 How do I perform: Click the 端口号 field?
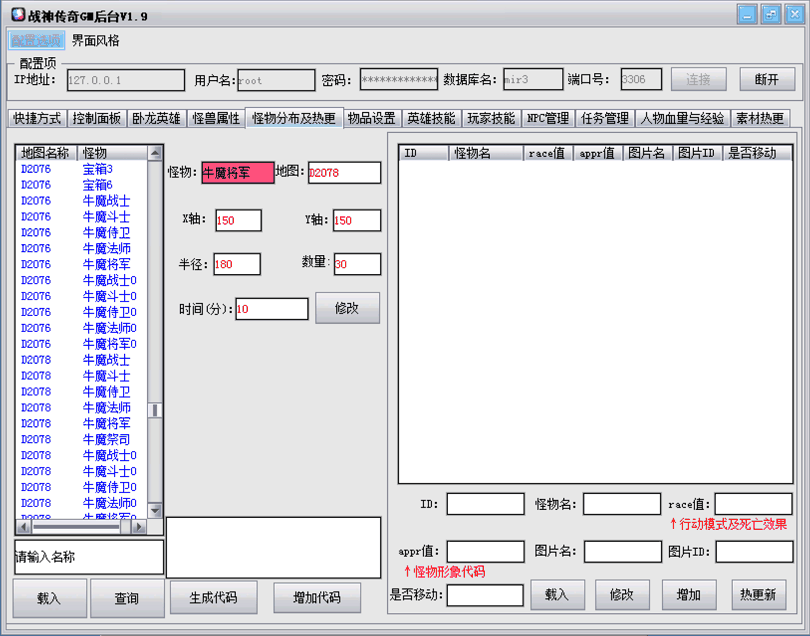pos(641,80)
